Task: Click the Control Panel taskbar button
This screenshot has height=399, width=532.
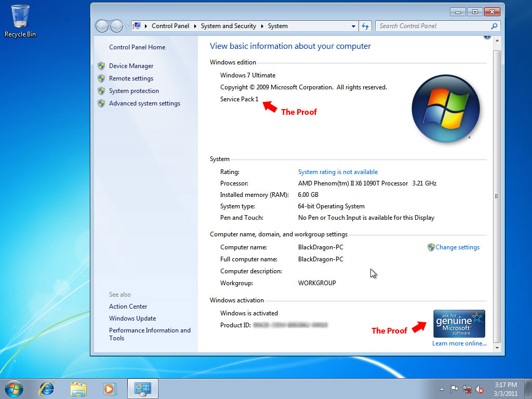Action: click(x=143, y=389)
